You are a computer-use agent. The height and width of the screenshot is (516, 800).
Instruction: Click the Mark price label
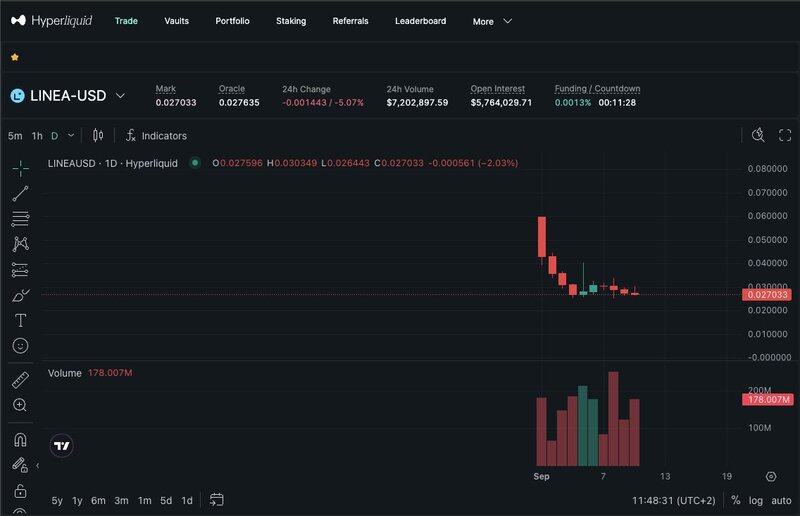click(165, 89)
